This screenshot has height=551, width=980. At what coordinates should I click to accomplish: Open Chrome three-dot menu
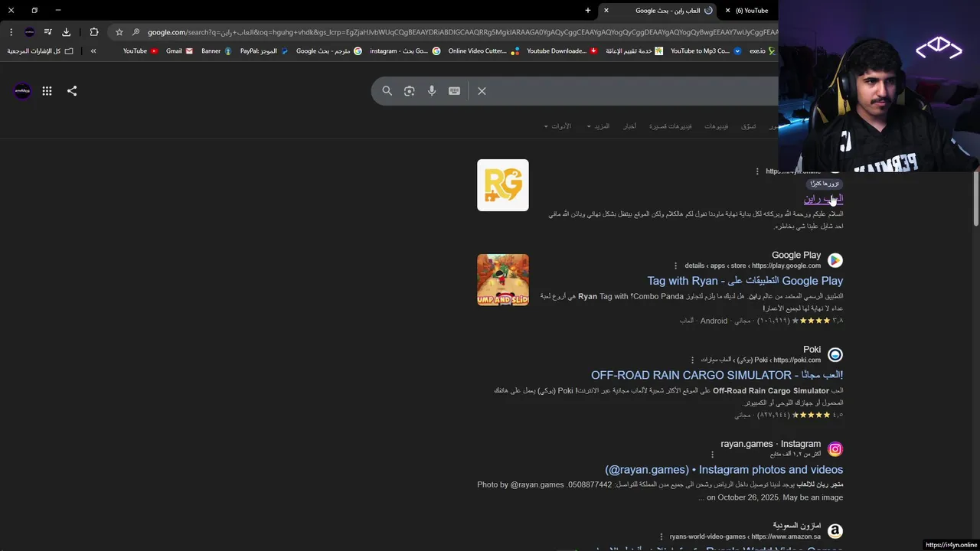point(11,32)
